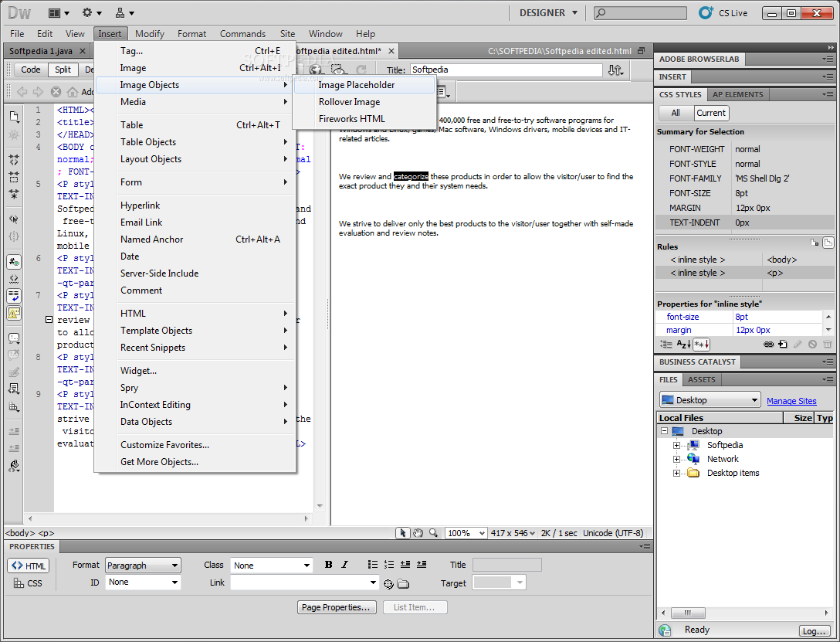
Task: Expand the Desktop items tree node
Action: (676, 473)
